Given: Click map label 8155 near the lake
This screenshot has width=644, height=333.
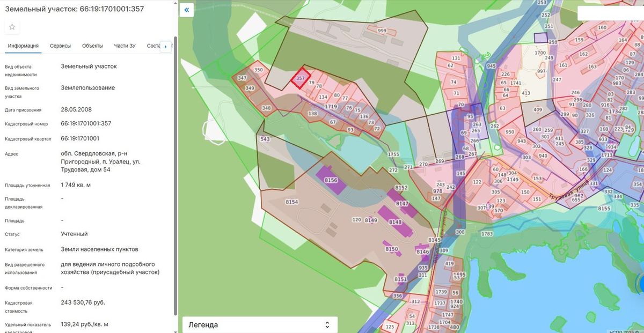Looking at the screenshot, I should 604,209.
